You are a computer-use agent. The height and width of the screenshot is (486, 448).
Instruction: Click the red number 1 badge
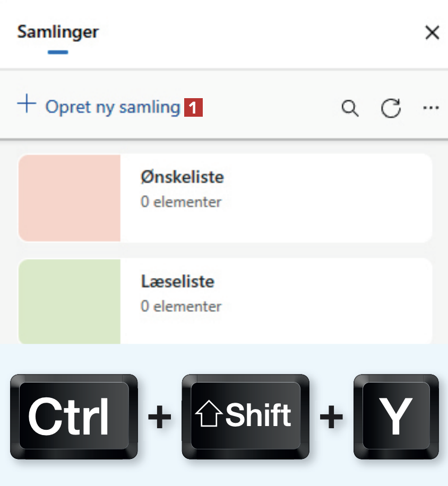tap(193, 108)
